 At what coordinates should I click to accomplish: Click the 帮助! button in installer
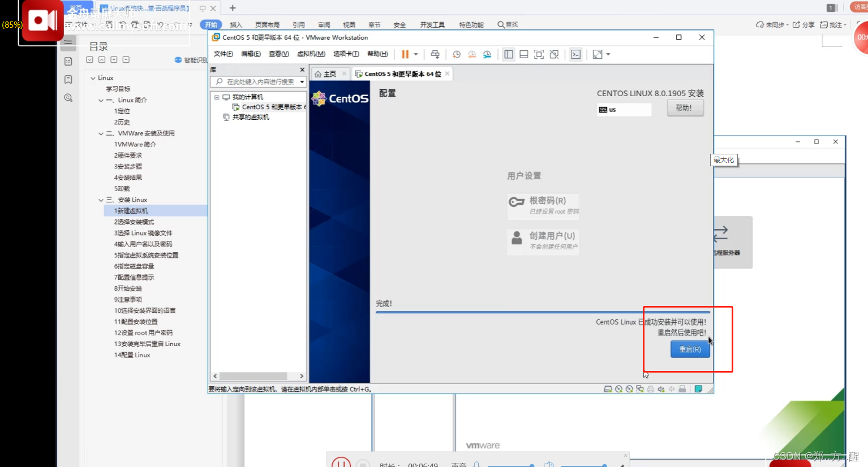(x=685, y=108)
